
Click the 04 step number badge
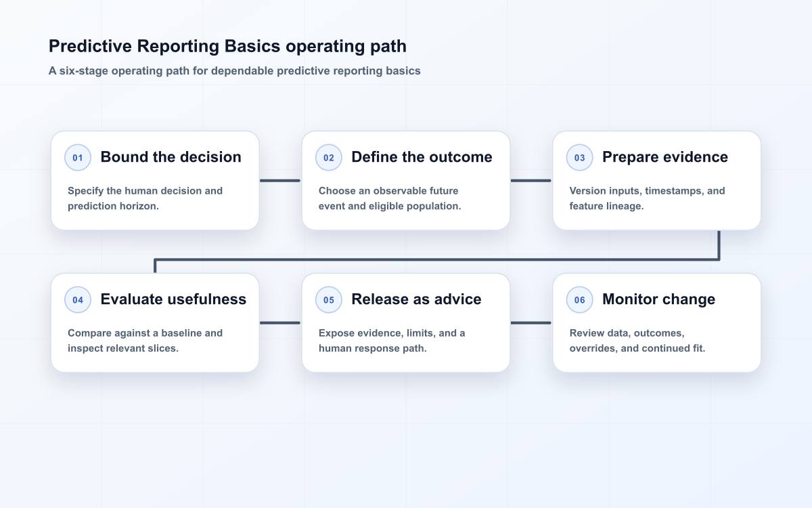click(78, 300)
